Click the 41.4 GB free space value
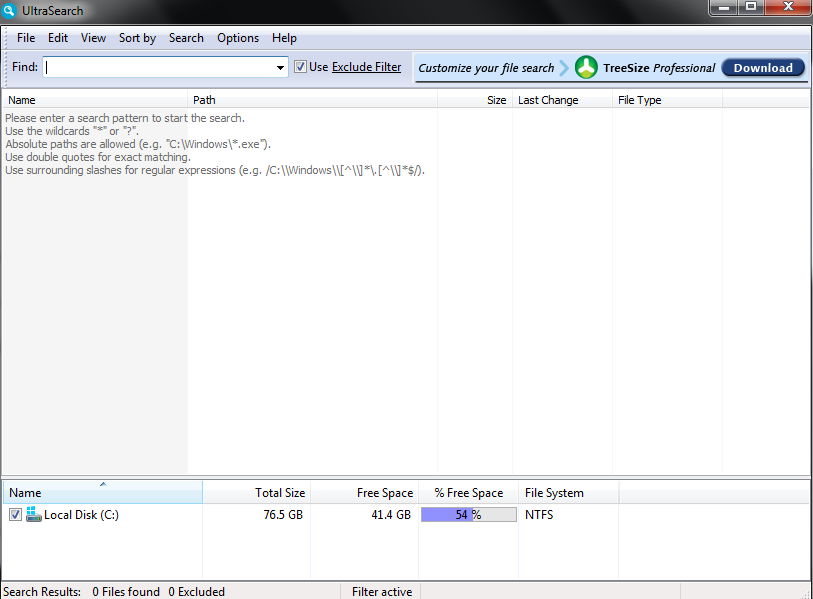 (391, 514)
